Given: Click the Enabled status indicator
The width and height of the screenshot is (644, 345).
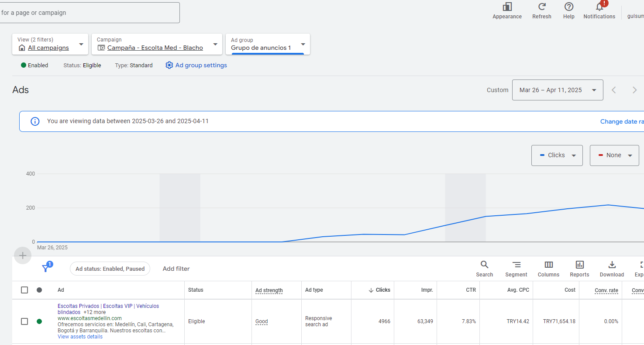Looking at the screenshot, I should point(34,65).
